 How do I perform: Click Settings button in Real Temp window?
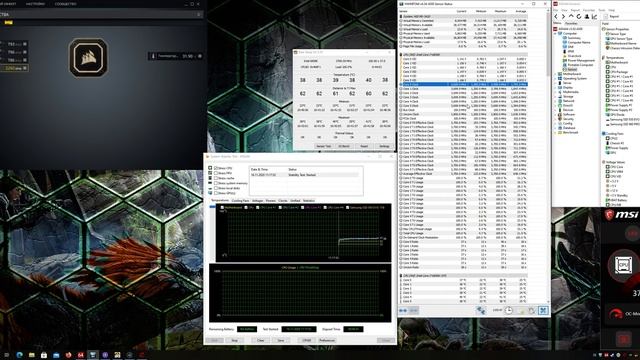384,146
